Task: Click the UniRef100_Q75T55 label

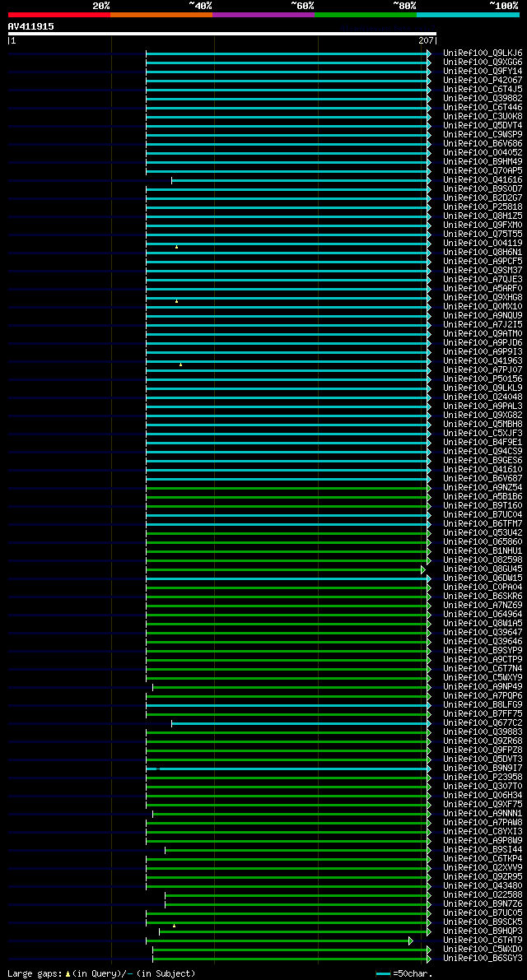Action: [x=483, y=235]
